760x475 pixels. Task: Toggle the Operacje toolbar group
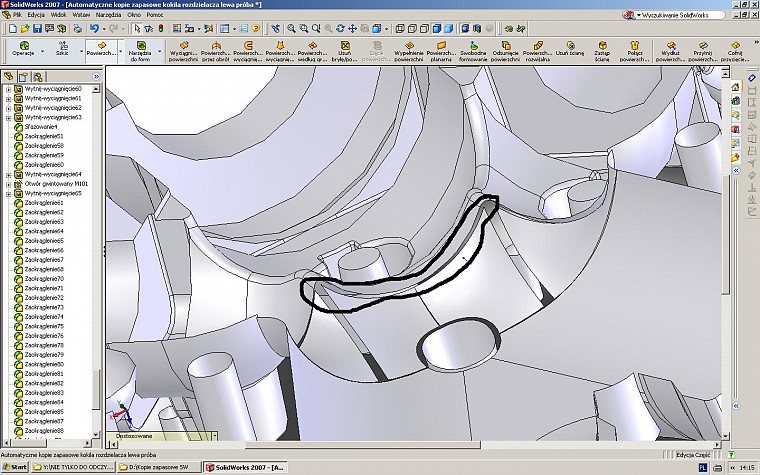pos(24,48)
